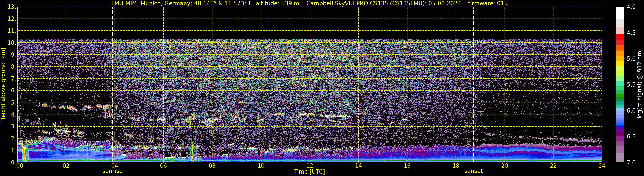The image size is (644, 176).
Task: Click the 05-08-2024 date in the title
Action: [x=445, y=3]
